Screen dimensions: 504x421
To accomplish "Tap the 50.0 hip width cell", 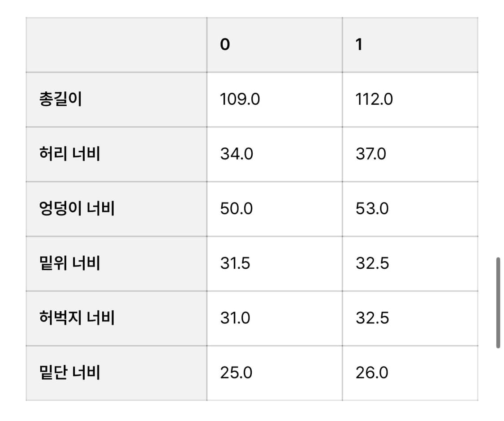I will pos(237,209).
